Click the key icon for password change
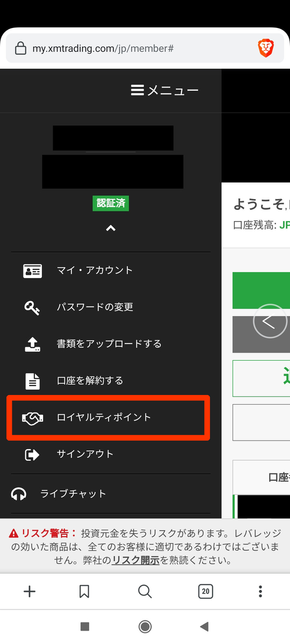Screen dimensions: 290x644 tap(32, 308)
